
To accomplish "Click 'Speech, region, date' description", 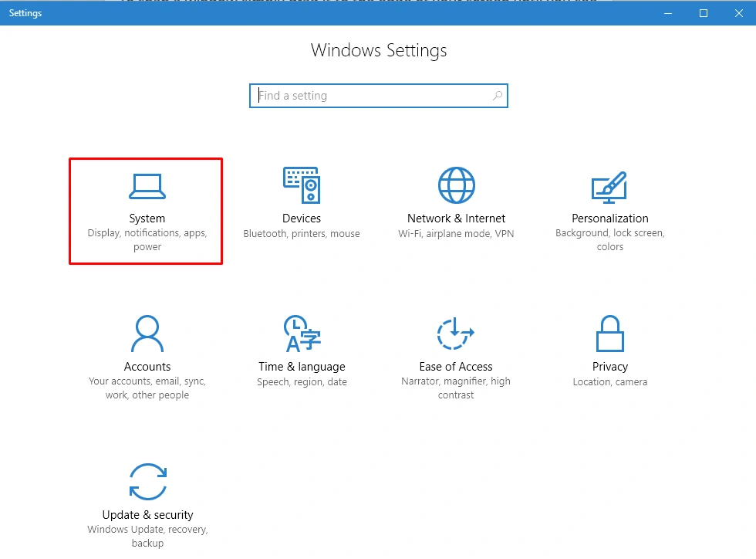I will pos(302,382).
